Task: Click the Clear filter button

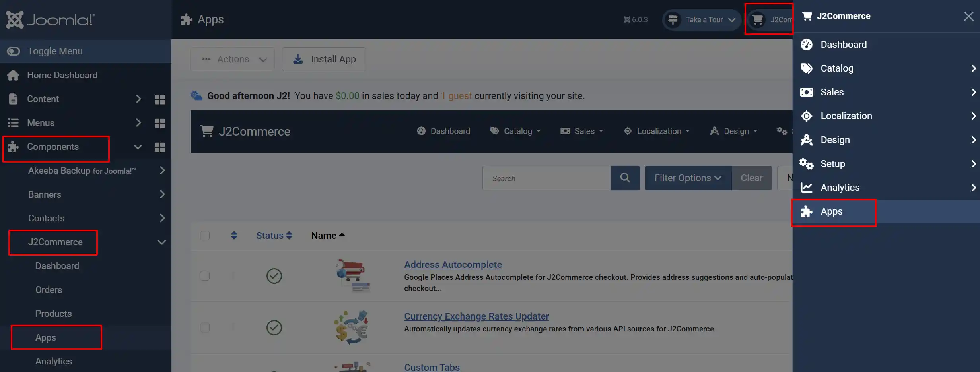Action: point(752,178)
